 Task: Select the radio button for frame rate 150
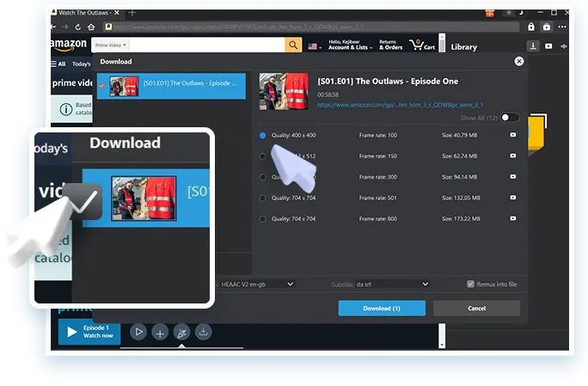point(262,156)
